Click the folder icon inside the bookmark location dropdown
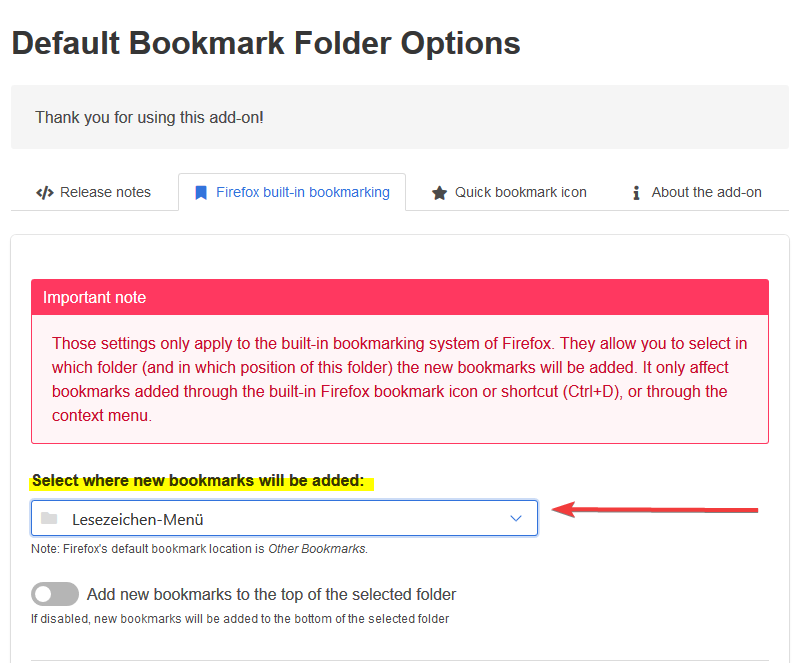Image resolution: width=811 pixels, height=663 pixels. pyautogui.click(x=49, y=519)
